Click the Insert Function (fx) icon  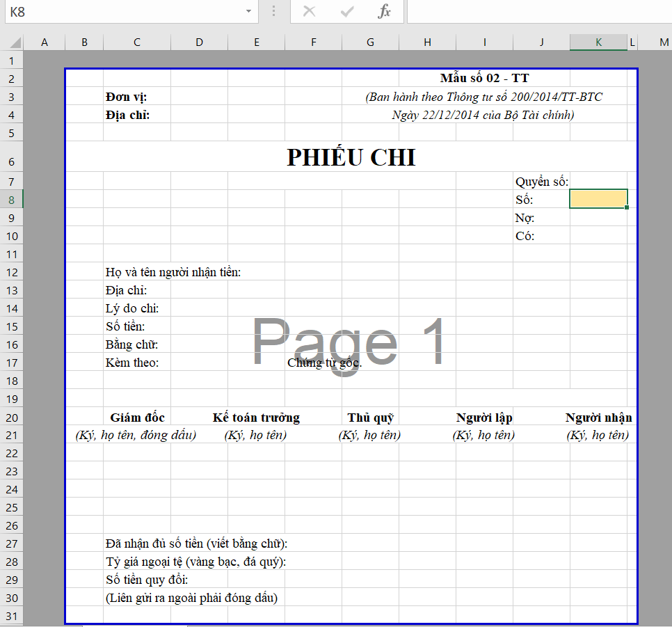[x=385, y=12]
